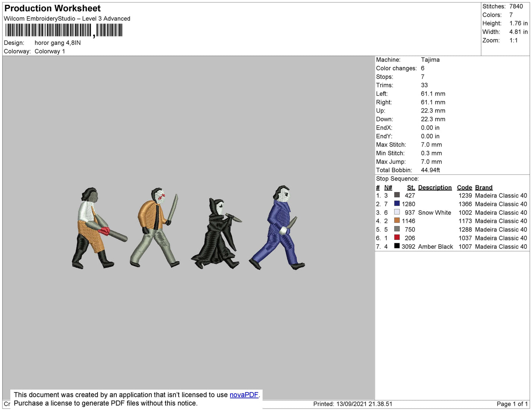The width and height of the screenshot is (532, 411).
Task: Click the Stitches value 7840
Action: 516,6
